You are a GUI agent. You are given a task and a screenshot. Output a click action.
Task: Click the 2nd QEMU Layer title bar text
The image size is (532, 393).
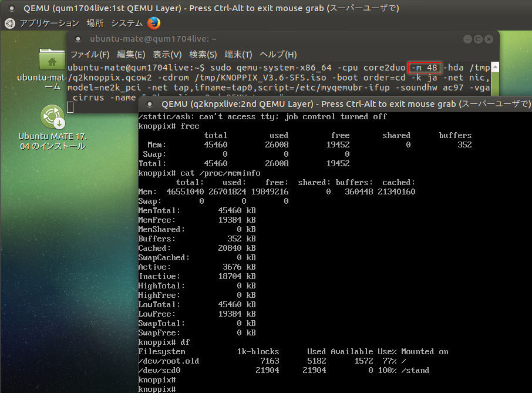click(x=346, y=104)
